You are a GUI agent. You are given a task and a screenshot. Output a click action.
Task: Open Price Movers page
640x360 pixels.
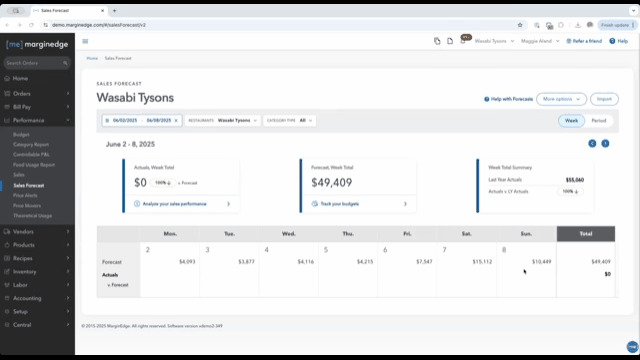pyautogui.click(x=27, y=206)
